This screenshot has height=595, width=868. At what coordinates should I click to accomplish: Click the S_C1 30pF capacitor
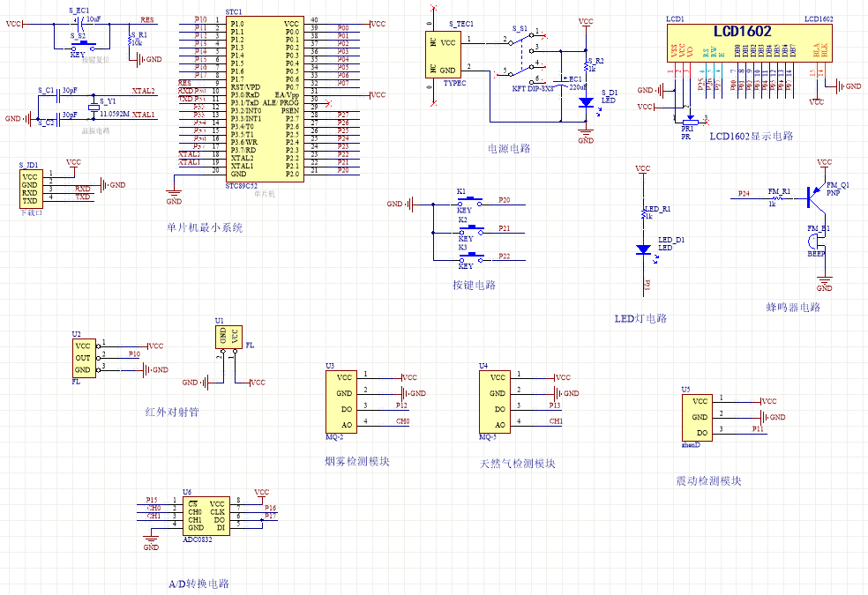point(57,96)
